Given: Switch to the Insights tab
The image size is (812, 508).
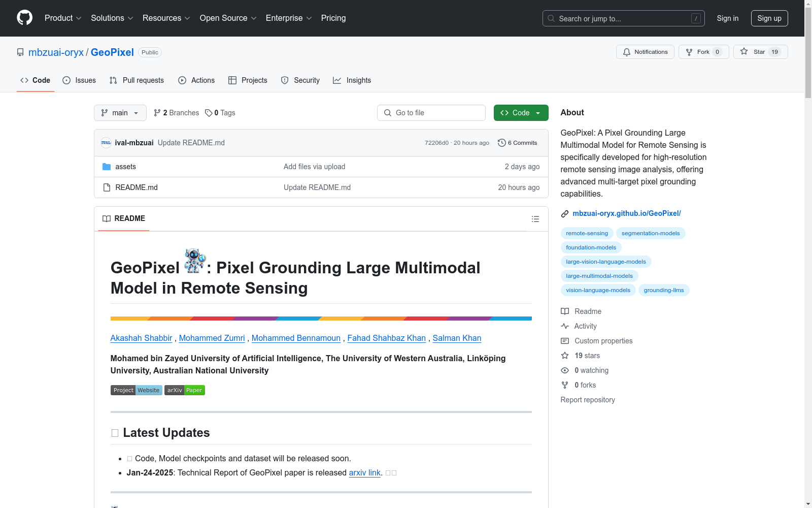Looking at the screenshot, I should 352,80.
